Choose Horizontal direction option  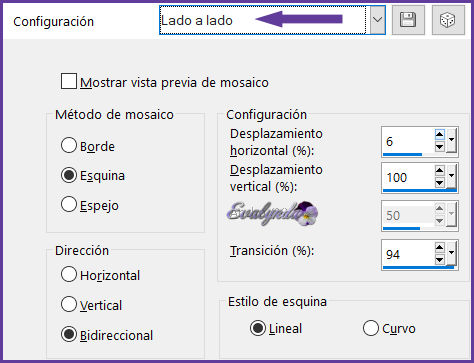click(69, 275)
